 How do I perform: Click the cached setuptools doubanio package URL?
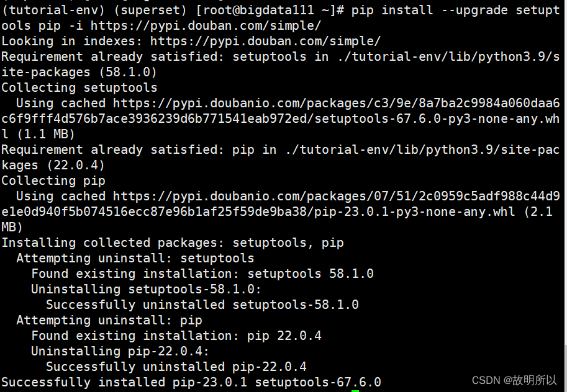point(335,103)
